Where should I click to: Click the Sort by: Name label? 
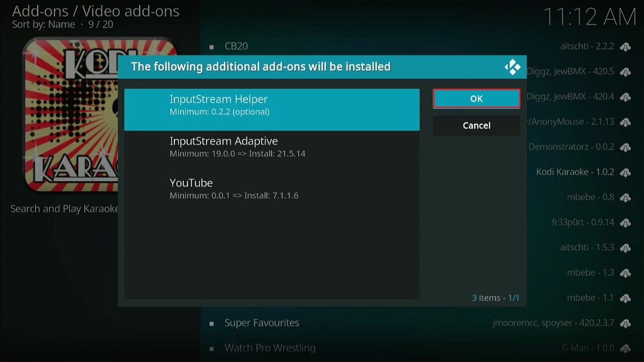(x=43, y=25)
